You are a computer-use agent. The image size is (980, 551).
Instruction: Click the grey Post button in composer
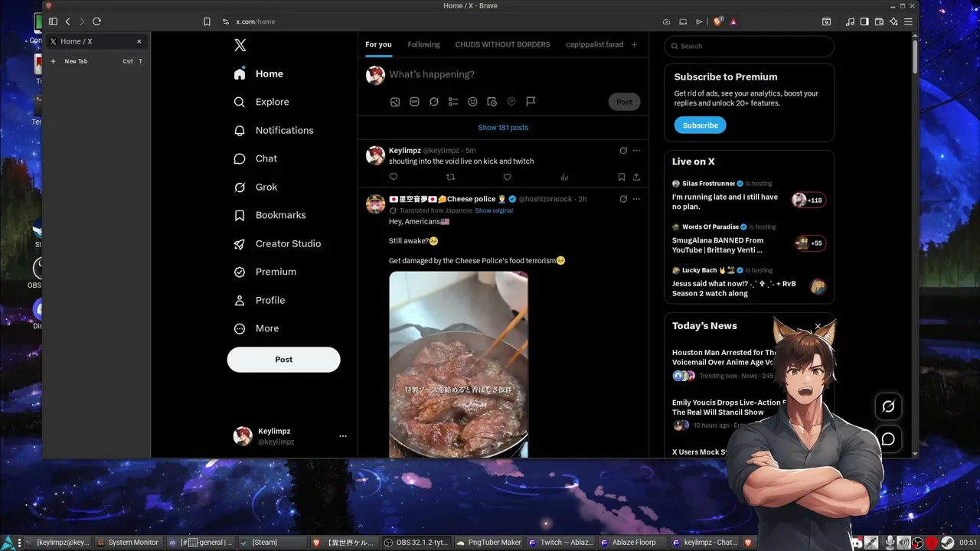click(624, 102)
